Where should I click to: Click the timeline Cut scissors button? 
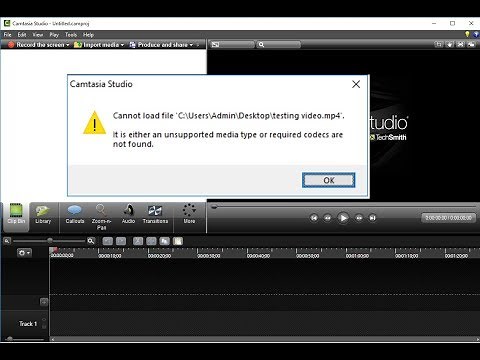click(138, 241)
